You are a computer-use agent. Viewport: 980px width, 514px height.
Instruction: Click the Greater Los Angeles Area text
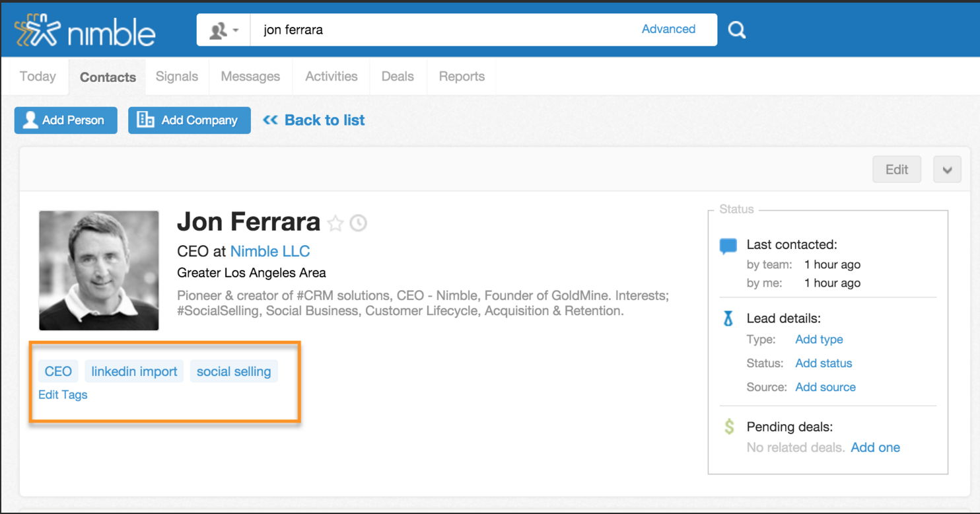click(x=252, y=272)
